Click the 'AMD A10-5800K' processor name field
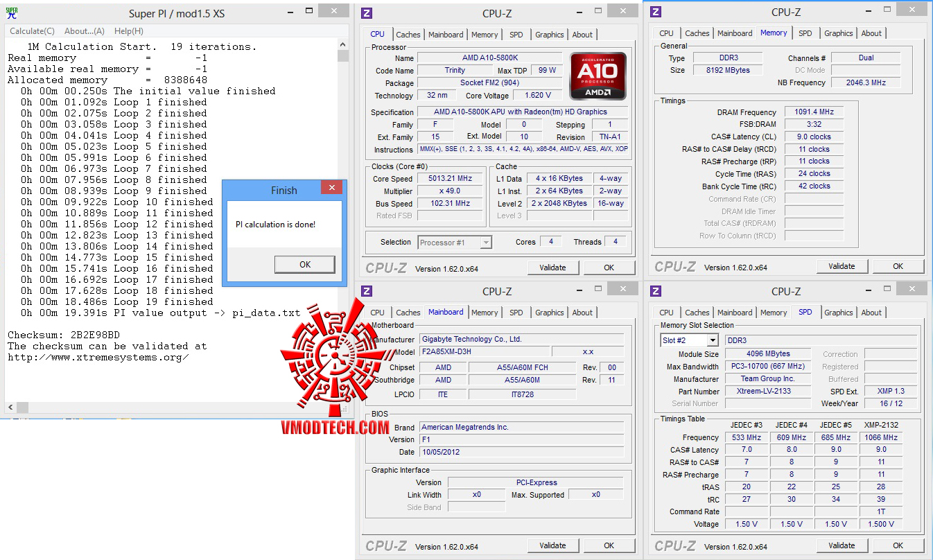 coord(490,58)
